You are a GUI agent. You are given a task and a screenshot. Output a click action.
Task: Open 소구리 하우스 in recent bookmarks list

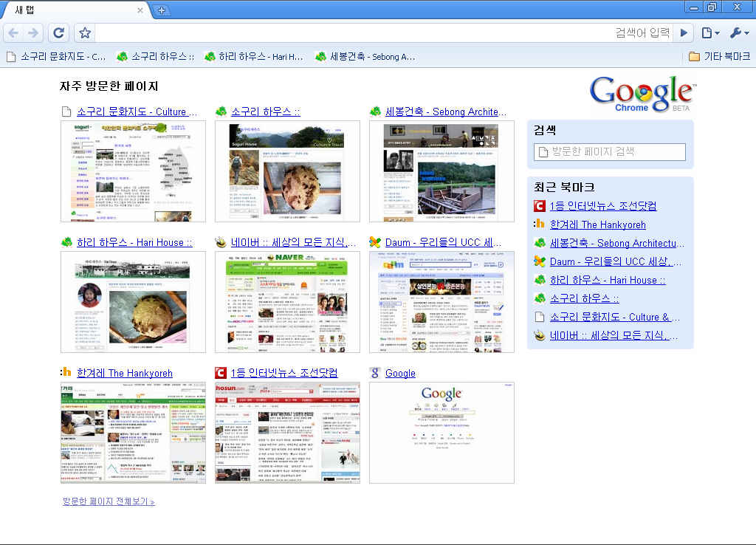pyautogui.click(x=585, y=298)
